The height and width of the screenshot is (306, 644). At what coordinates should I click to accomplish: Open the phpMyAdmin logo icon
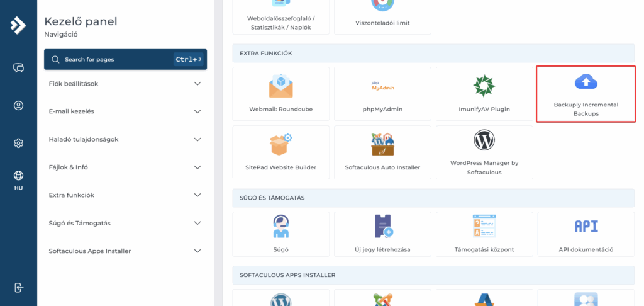click(382, 86)
